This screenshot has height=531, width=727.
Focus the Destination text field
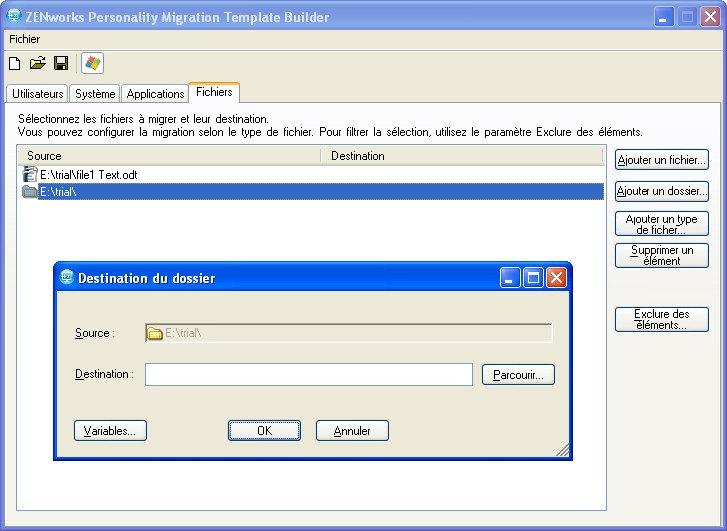tap(309, 374)
